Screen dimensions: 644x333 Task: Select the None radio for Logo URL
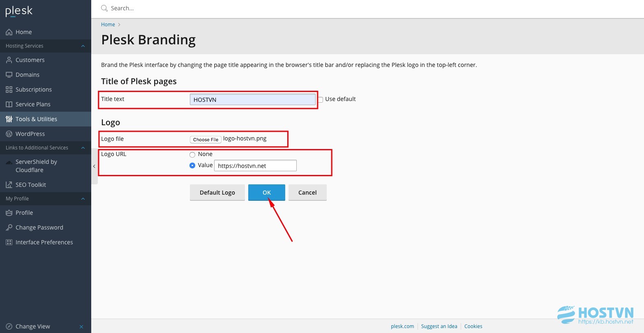[192, 155]
